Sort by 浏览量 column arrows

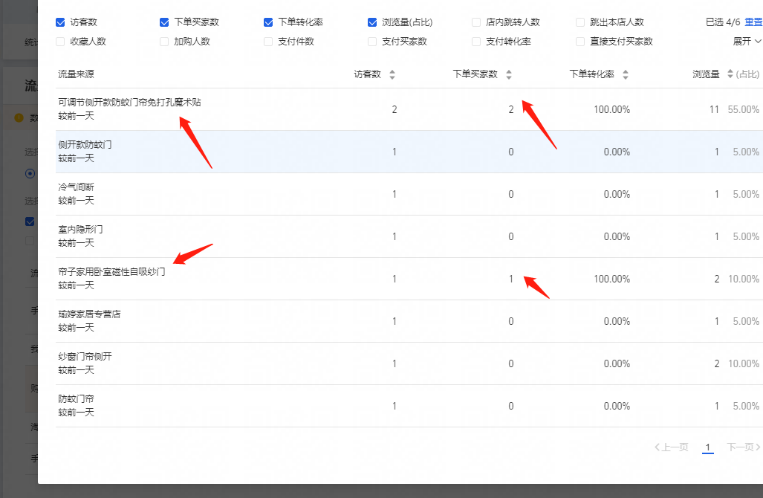(x=730, y=74)
